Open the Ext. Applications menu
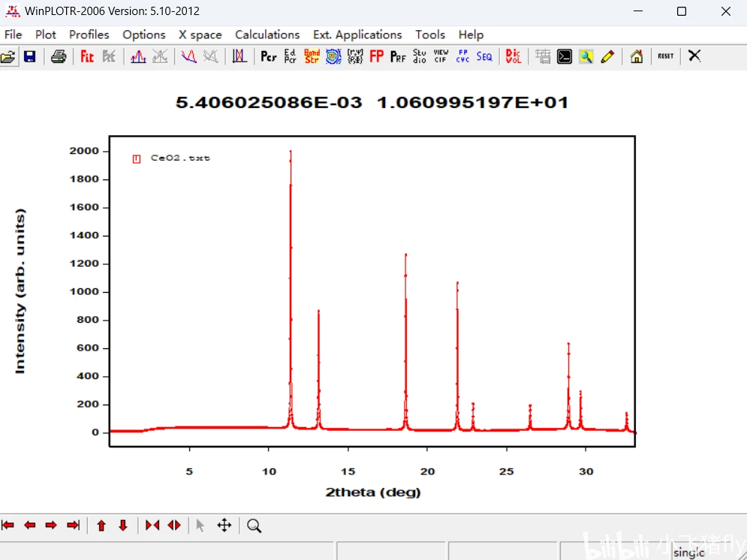 [357, 35]
